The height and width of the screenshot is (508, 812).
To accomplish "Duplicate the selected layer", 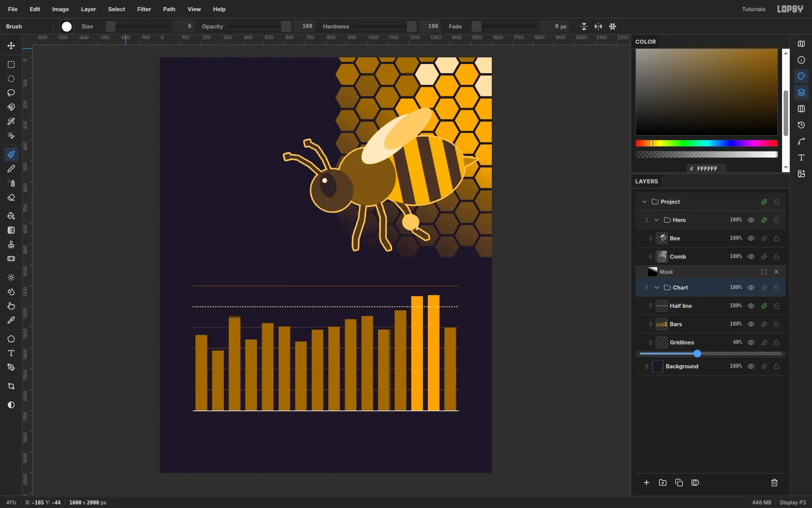I will click(x=679, y=483).
